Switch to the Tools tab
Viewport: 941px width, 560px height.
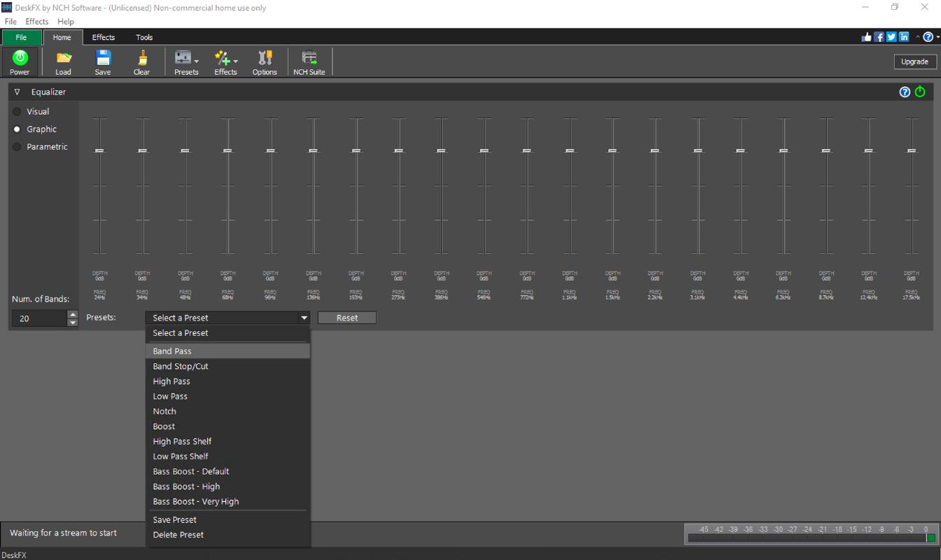144,37
